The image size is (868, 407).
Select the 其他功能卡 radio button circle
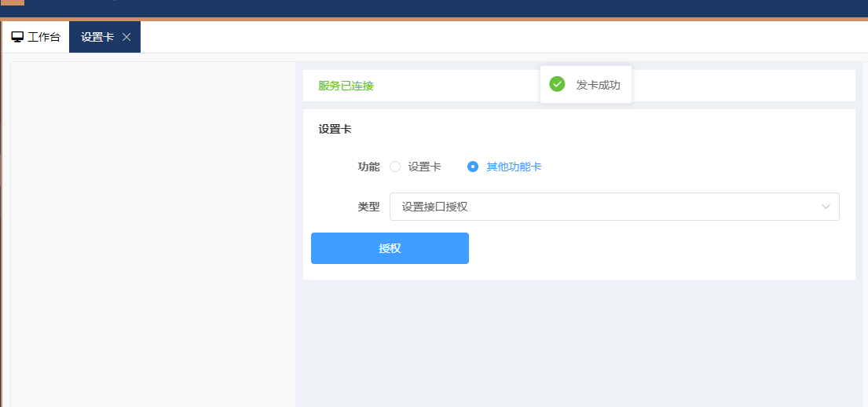(x=473, y=167)
